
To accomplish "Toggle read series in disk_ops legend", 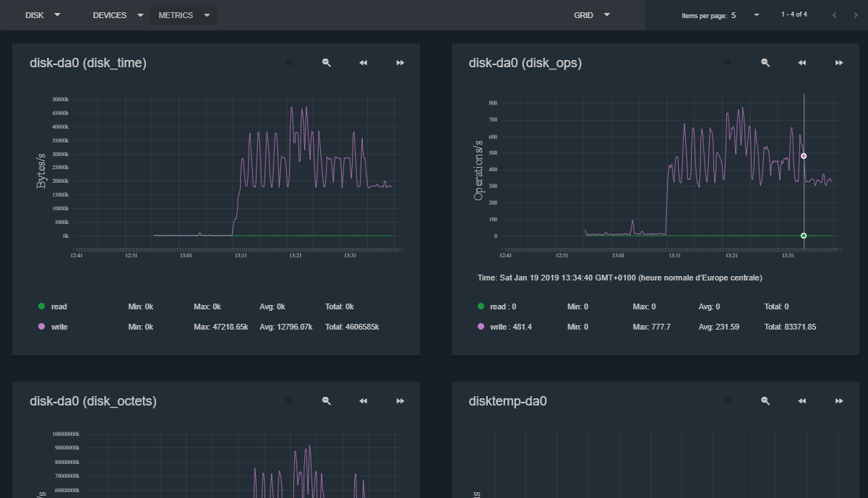I will pos(497,306).
